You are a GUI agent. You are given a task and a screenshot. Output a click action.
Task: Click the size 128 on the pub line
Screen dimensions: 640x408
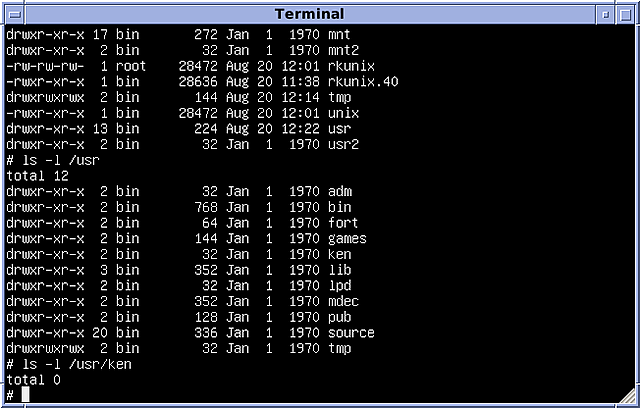pos(206,317)
